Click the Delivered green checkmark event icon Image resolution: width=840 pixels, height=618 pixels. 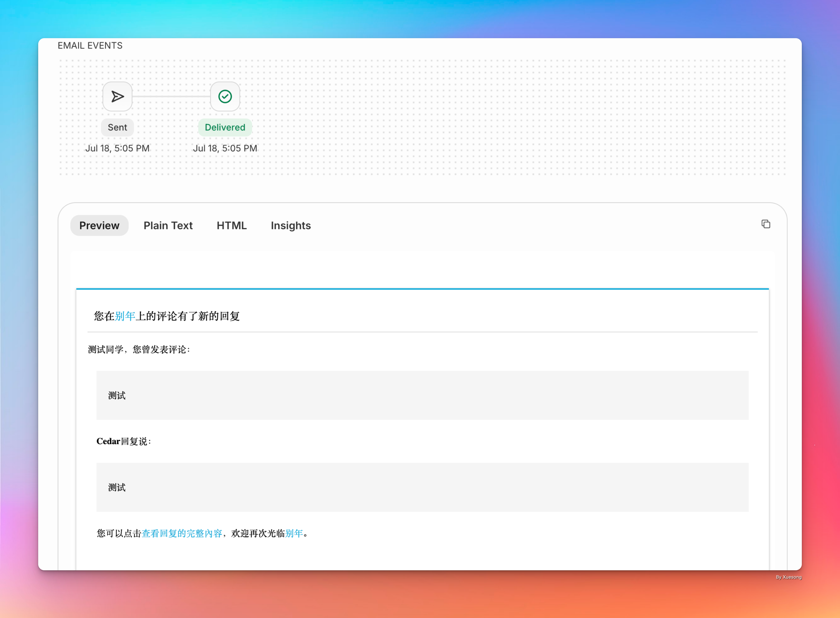[x=225, y=97]
